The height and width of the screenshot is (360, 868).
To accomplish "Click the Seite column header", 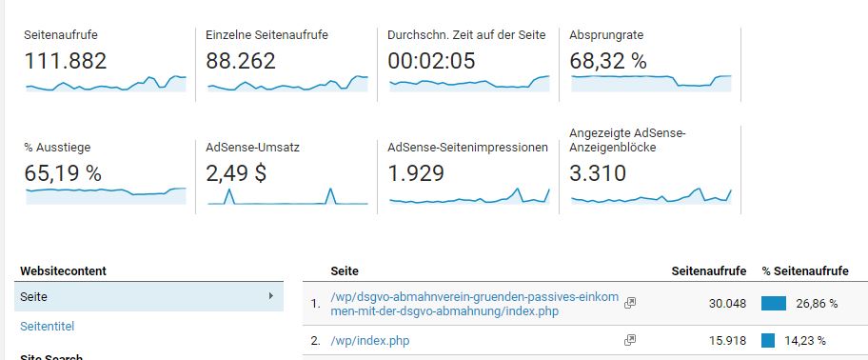I will pyautogui.click(x=345, y=270).
